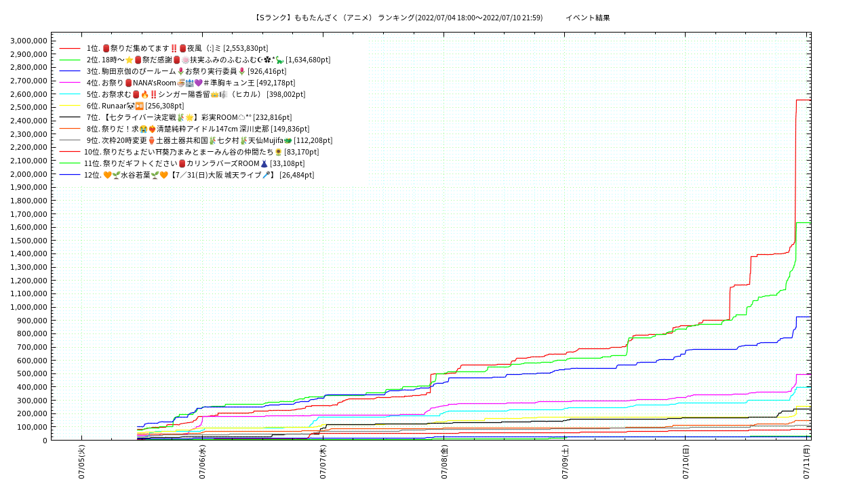Click the x-axis date label 07/10(日)

(686, 462)
